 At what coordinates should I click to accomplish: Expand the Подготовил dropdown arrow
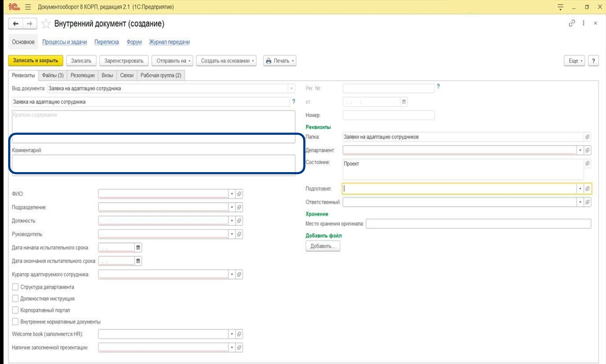[x=580, y=189]
